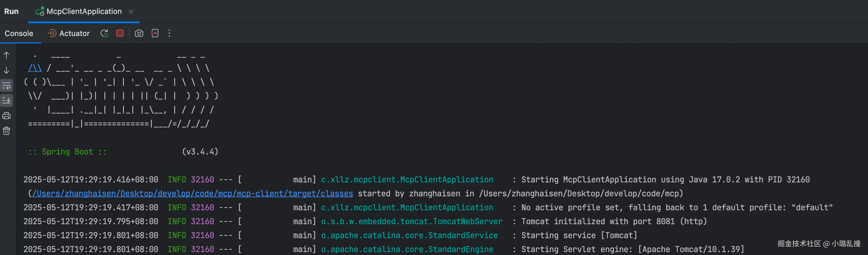
Task: Click 'Starting service [Tomcat]' log message
Action: tap(579, 236)
